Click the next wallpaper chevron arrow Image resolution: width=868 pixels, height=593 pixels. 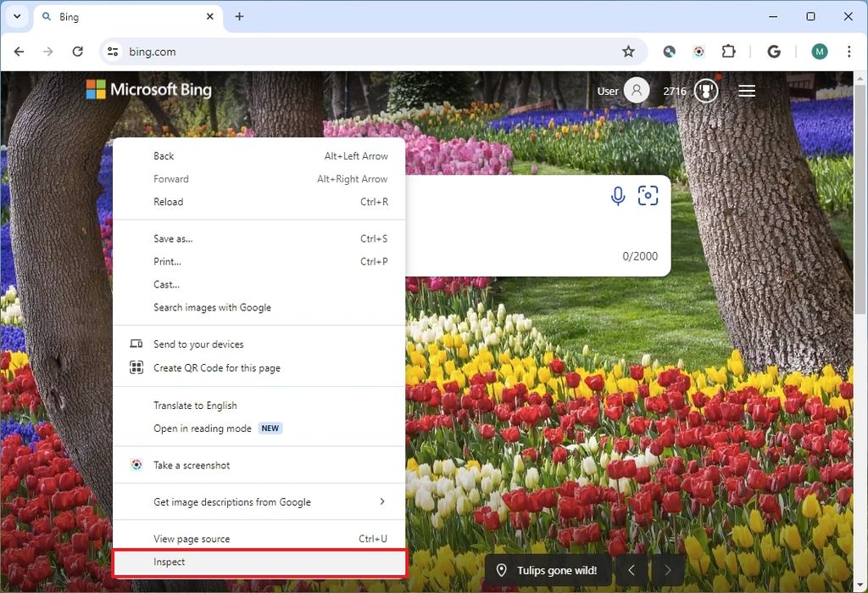(x=667, y=570)
